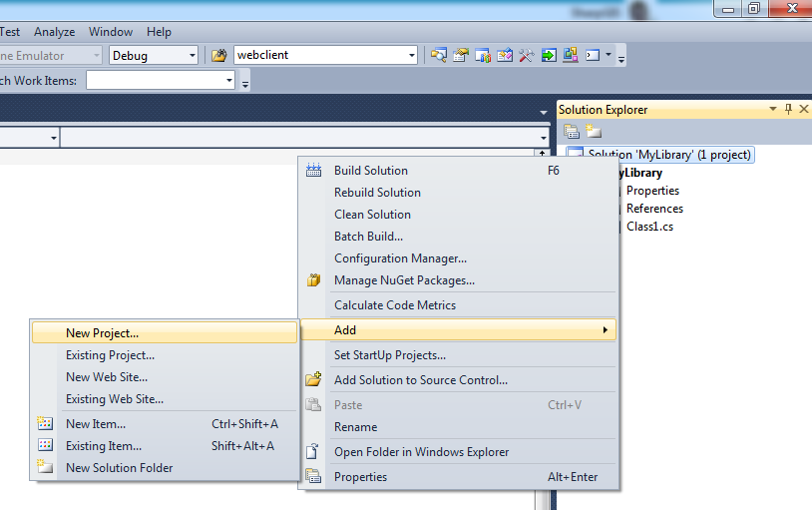
Task: Select Properties at bottom of context menu
Action: point(458,477)
